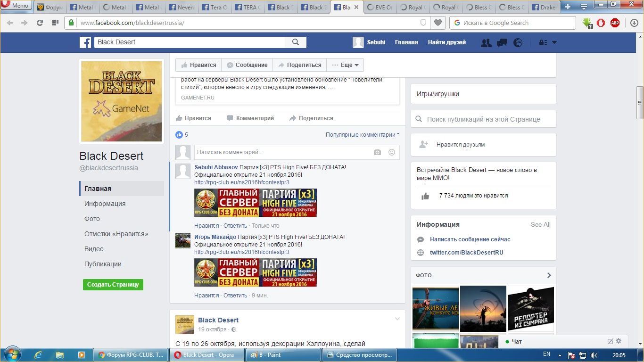Expand the ФОТО section arrow
The width and height of the screenshot is (644, 362).
[x=549, y=275]
